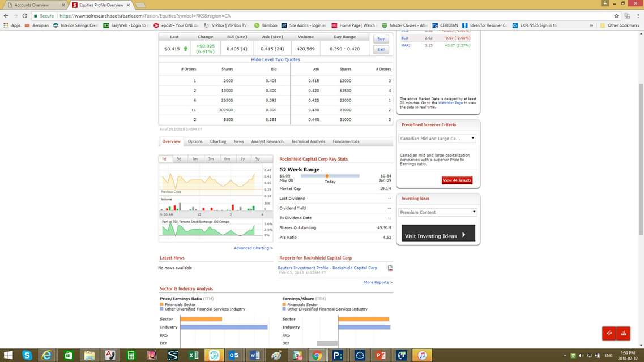
Task: Launch Skype from the taskbar
Action: 27,355
